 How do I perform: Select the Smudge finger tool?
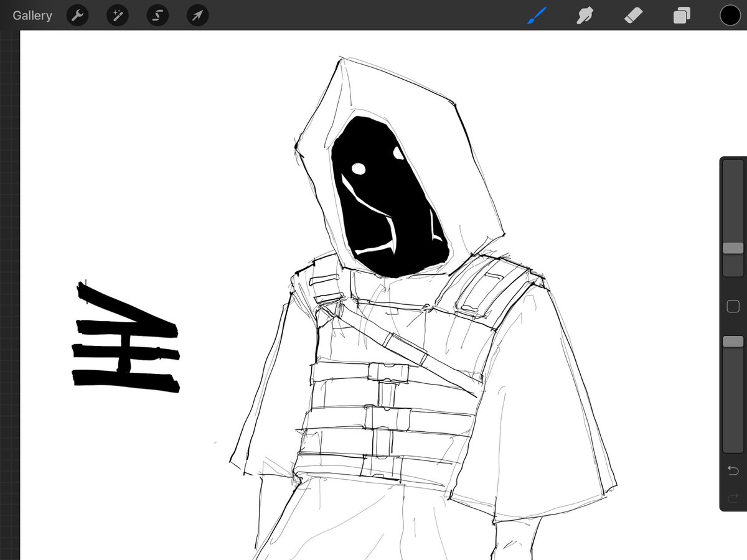click(584, 16)
